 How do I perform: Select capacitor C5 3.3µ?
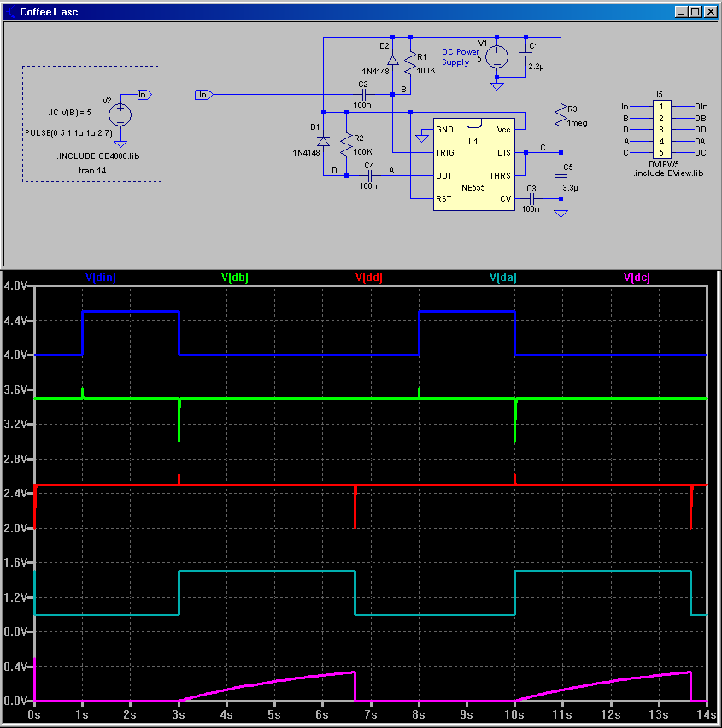click(561, 176)
